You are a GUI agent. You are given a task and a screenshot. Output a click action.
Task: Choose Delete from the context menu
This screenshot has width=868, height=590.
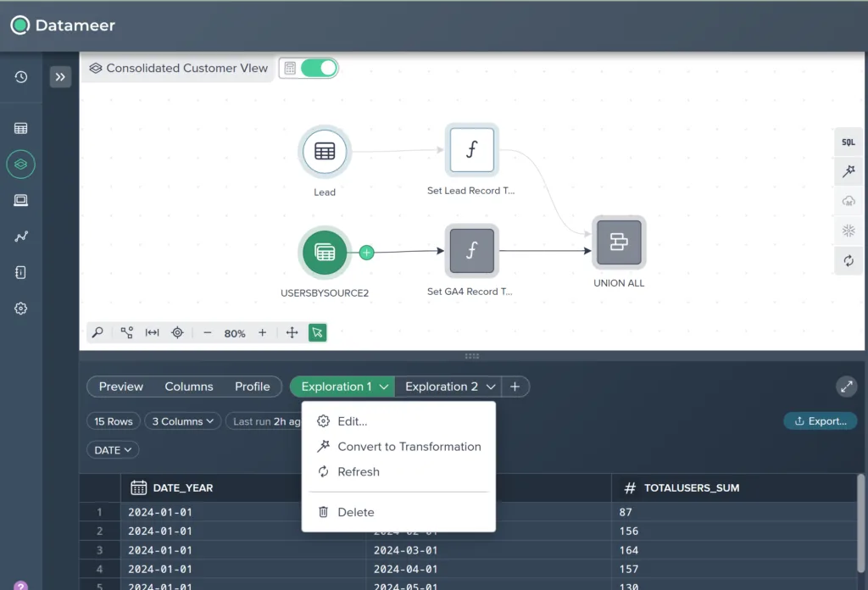(398, 512)
